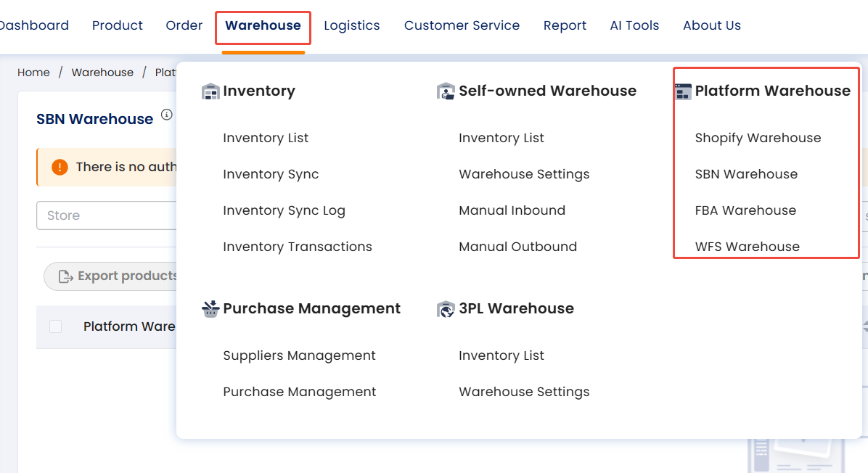Click the Inventory section warehouse icon
Image resolution: width=868 pixels, height=473 pixels.
[x=210, y=91]
